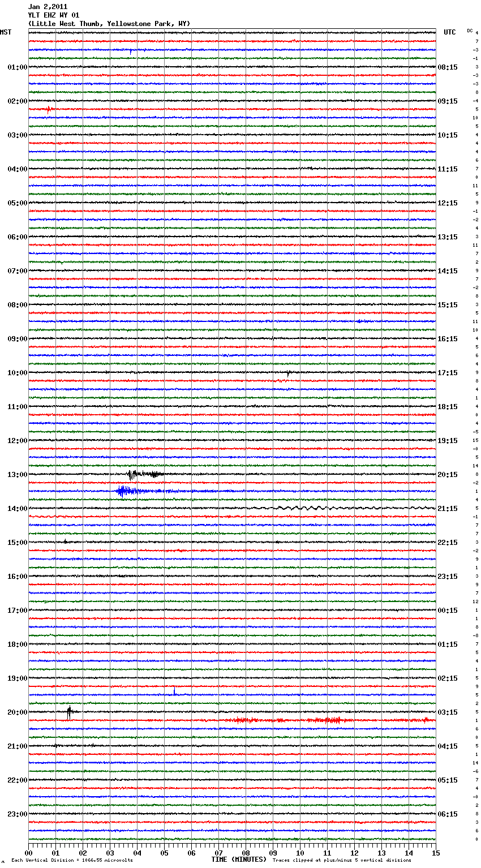Click the red blip after the 02:00 trace
Image resolution: width=481 pixels, height=868 pixels.
pos(49,109)
